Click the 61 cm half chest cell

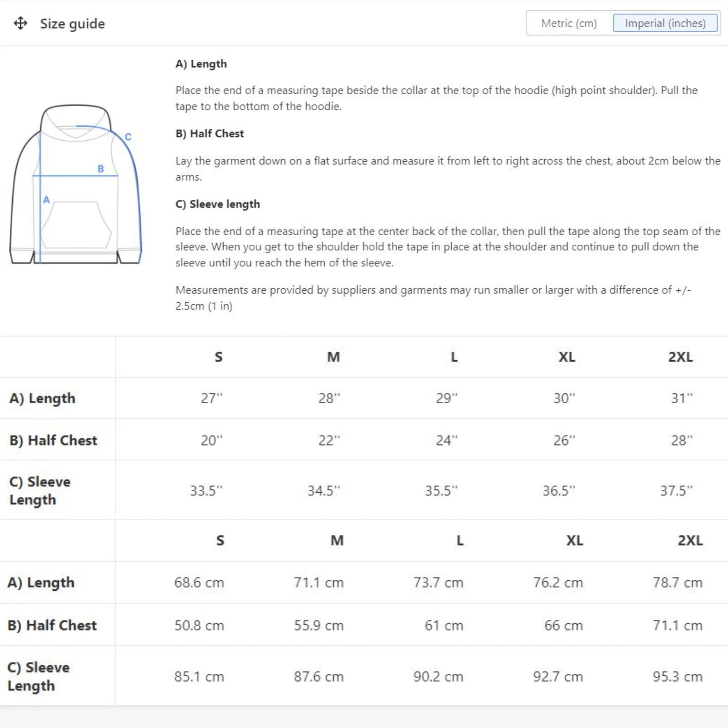coord(444,625)
